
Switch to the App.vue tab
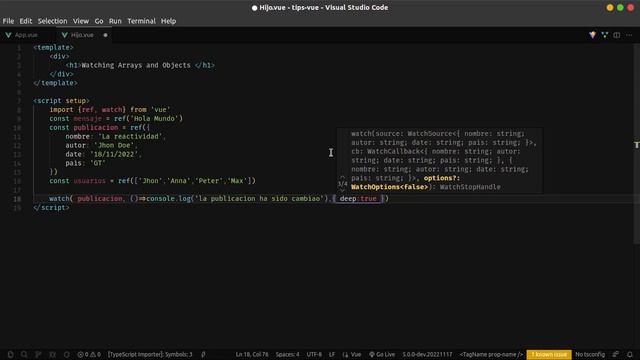tap(26, 35)
